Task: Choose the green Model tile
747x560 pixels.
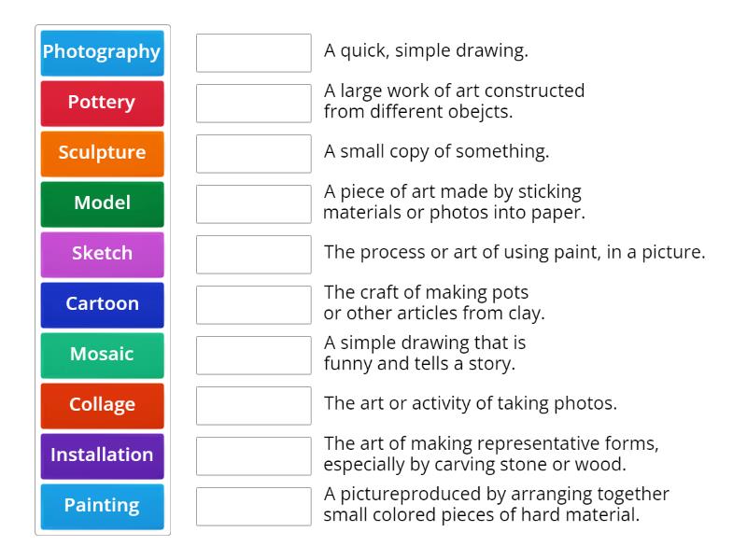Action: (x=103, y=204)
